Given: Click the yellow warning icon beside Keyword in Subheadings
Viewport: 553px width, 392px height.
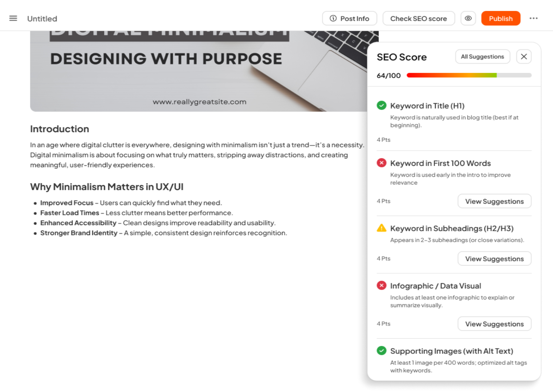Looking at the screenshot, I should coord(381,228).
